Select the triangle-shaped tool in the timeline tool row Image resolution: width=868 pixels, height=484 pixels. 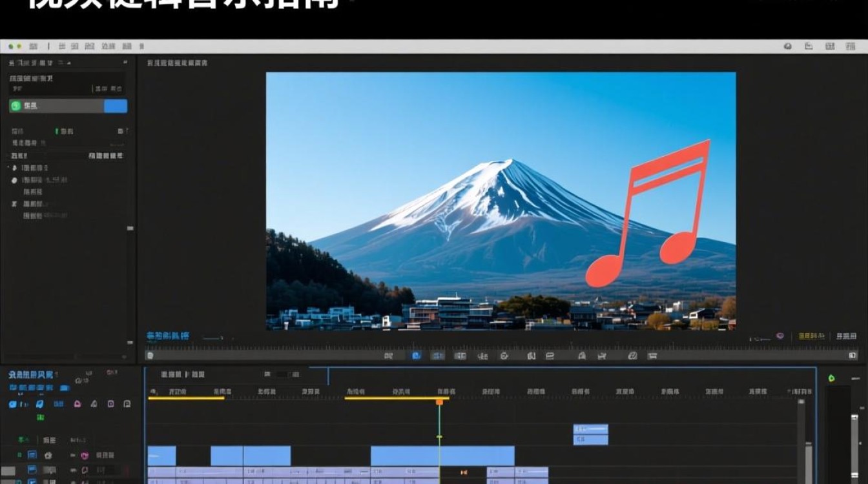pyautogui.click(x=94, y=404)
